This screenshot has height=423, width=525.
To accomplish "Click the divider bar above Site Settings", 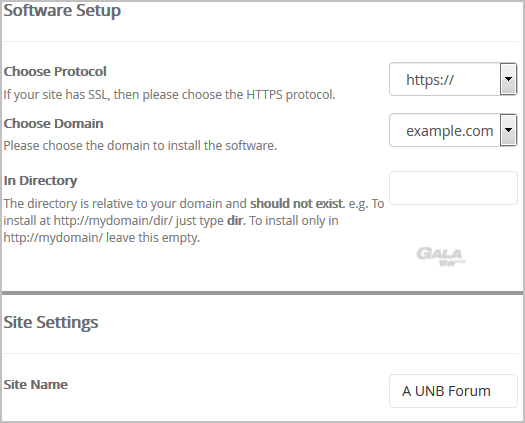I will [262, 293].
